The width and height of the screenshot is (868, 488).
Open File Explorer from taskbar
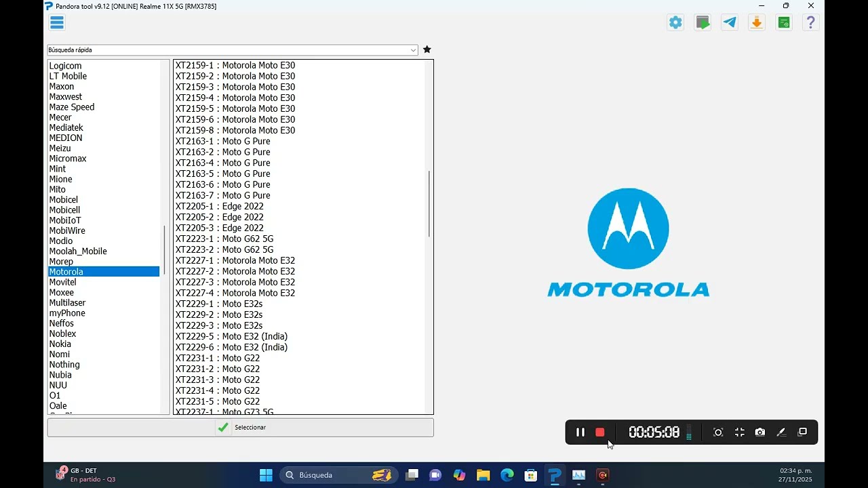click(x=483, y=475)
